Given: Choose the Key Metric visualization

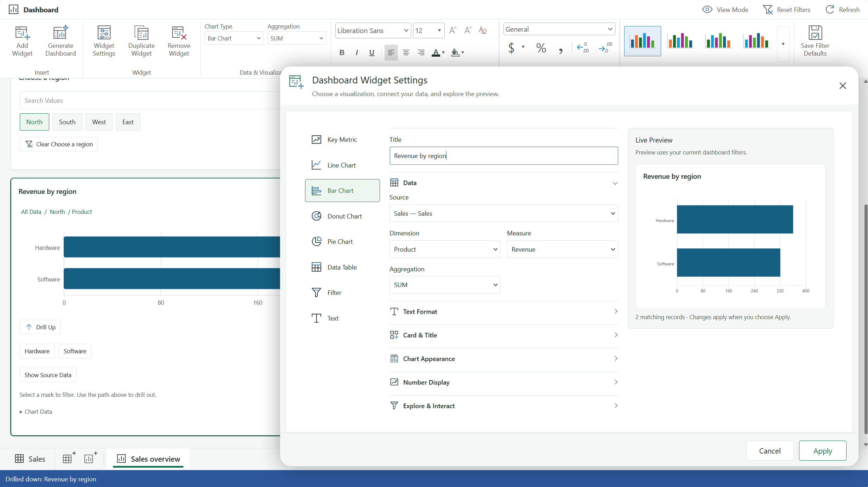Looking at the screenshot, I should pos(342,139).
